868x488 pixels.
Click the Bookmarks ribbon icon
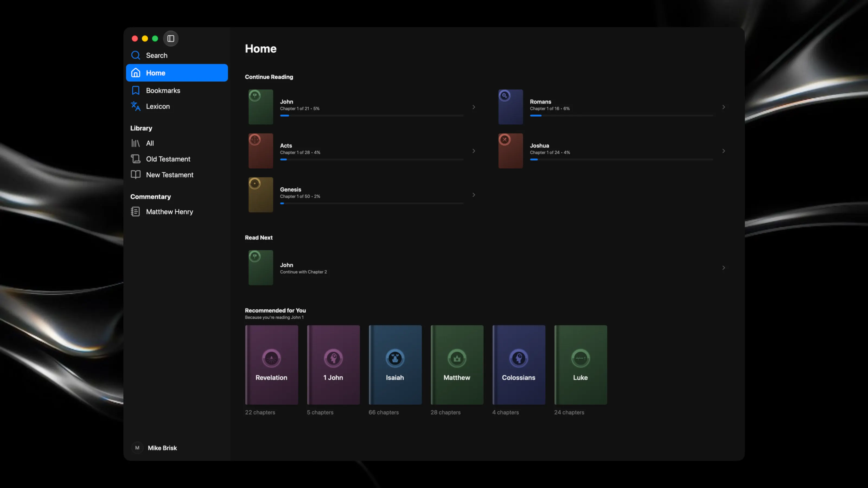point(135,90)
